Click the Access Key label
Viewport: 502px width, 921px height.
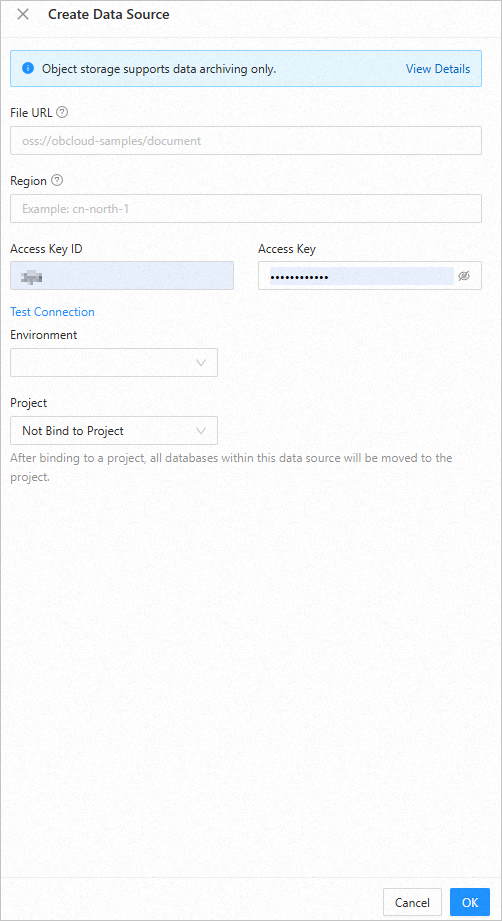click(287, 248)
